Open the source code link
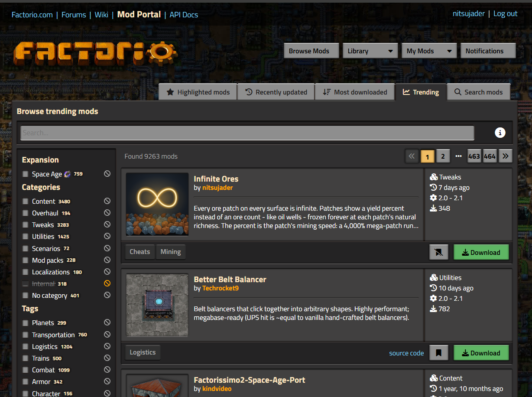Screen dimensions: 532x397 (x=406, y=353)
